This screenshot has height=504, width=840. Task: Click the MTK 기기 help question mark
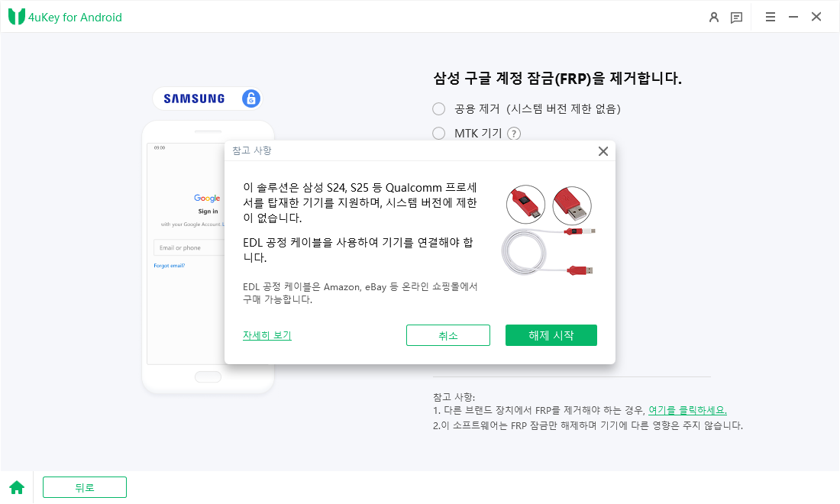point(514,134)
